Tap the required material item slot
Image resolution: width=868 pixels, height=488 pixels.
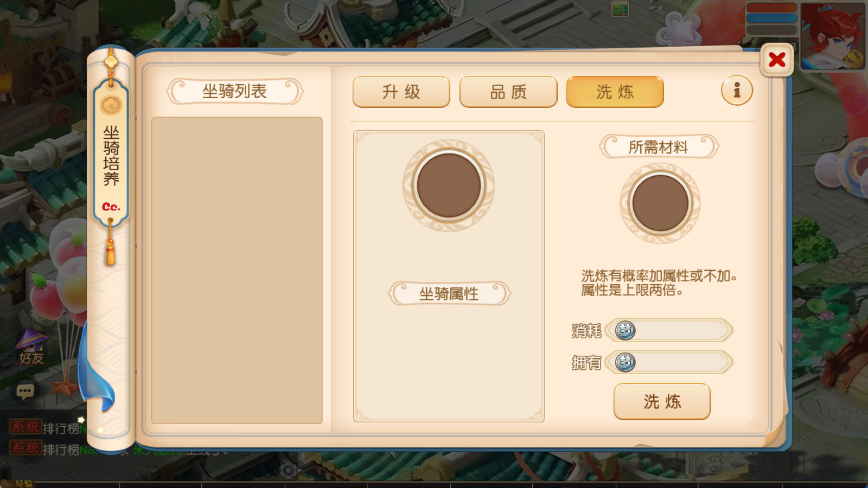pos(660,203)
